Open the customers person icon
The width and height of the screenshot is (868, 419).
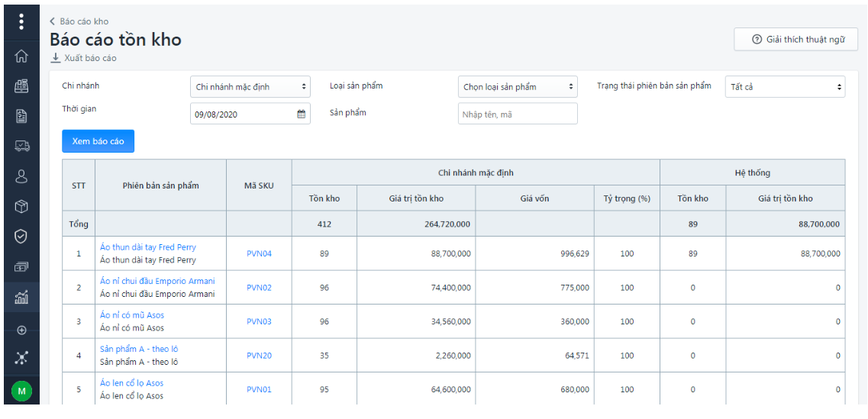(x=21, y=176)
